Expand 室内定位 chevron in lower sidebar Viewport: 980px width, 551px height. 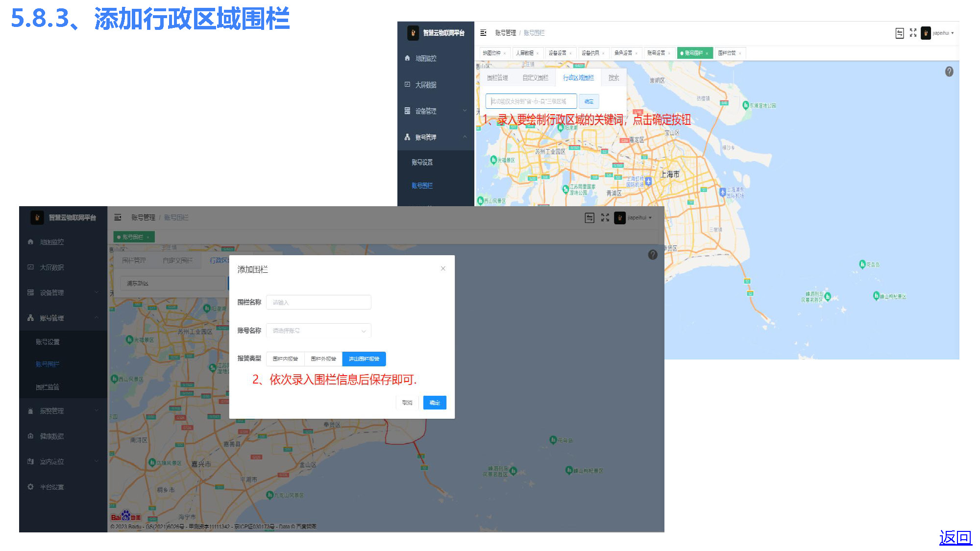click(x=97, y=461)
